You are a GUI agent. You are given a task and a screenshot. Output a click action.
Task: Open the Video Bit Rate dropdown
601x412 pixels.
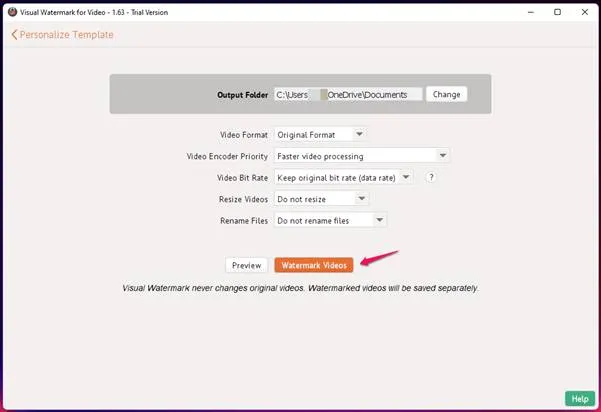pos(343,177)
